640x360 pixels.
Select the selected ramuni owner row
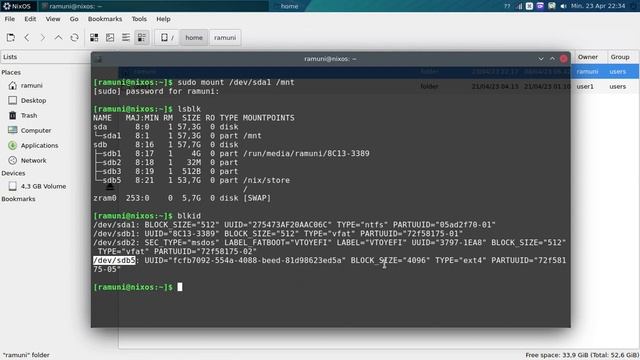(x=587, y=71)
